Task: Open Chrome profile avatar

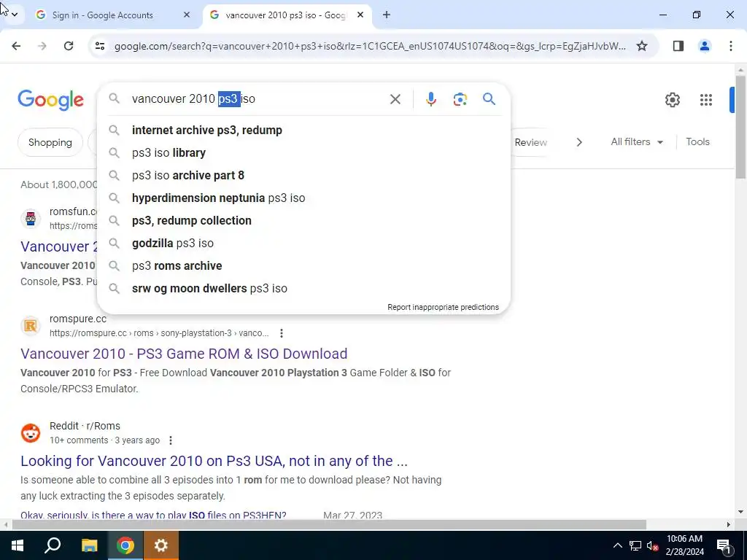Action: tap(704, 46)
